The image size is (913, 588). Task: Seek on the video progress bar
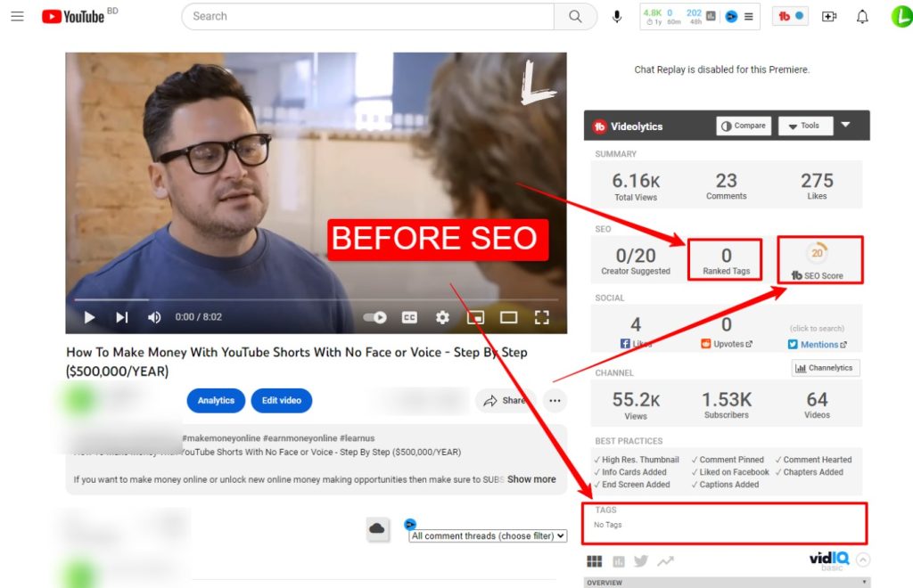317,299
